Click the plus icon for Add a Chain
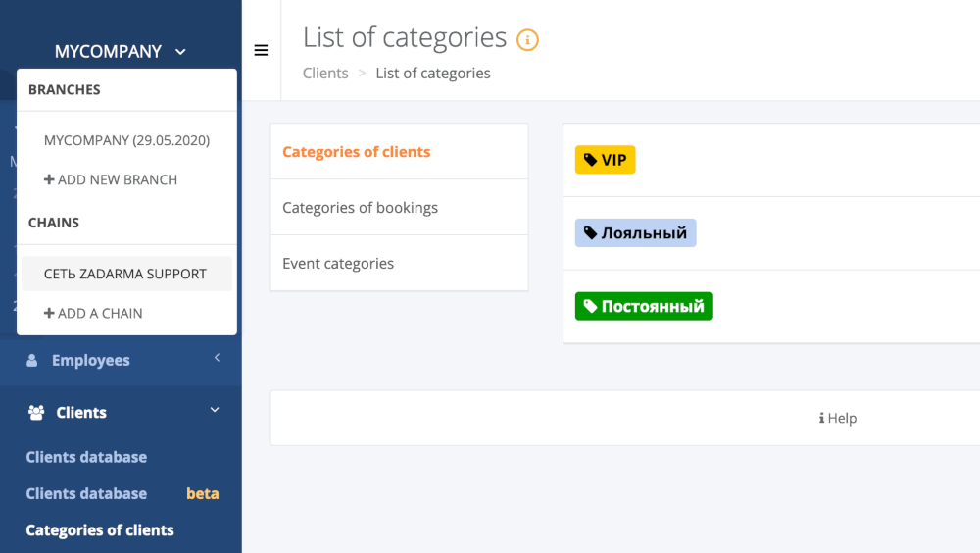This screenshot has height=553, width=980. click(49, 313)
